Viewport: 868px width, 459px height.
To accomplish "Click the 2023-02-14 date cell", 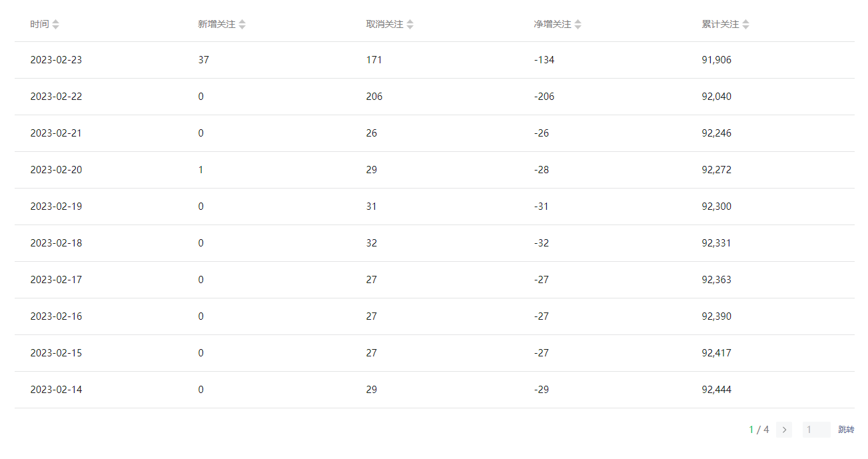I will point(56,390).
